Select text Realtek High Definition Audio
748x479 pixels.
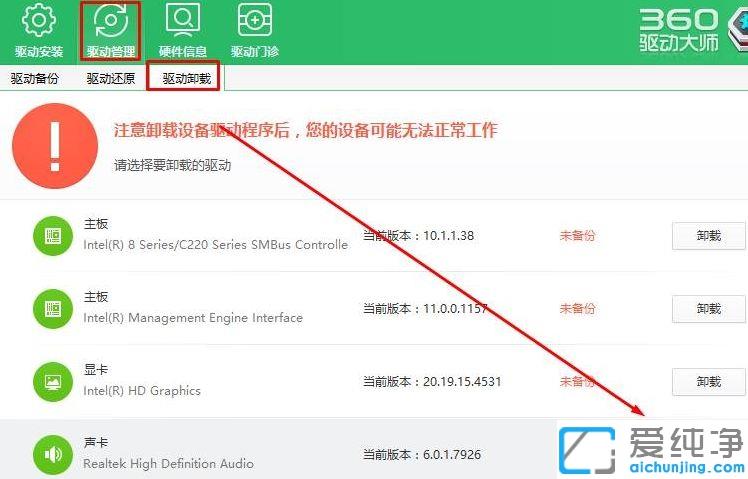click(x=168, y=463)
